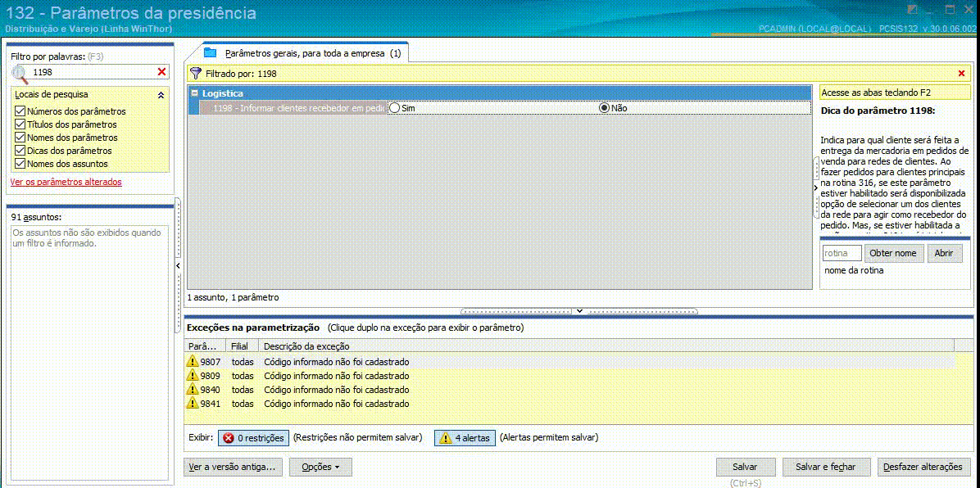
Task: Toggle 'Dicas dos parâmetros' checkbox
Action: point(20,151)
